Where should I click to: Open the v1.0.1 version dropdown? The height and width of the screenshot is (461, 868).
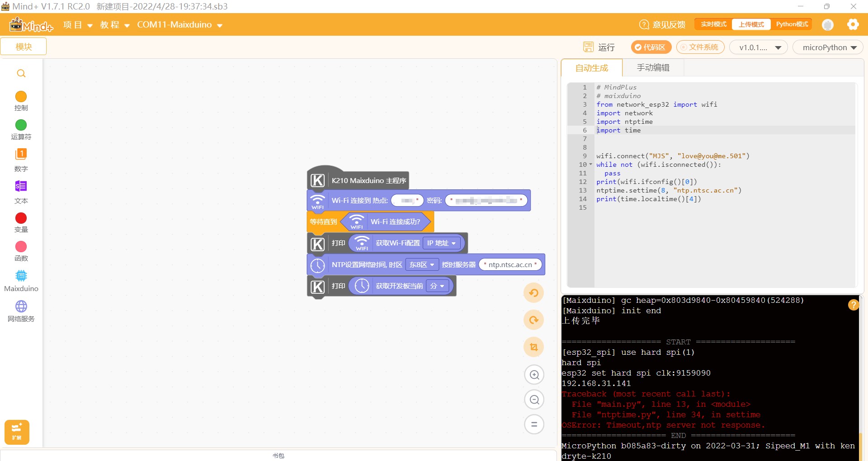[758, 47]
